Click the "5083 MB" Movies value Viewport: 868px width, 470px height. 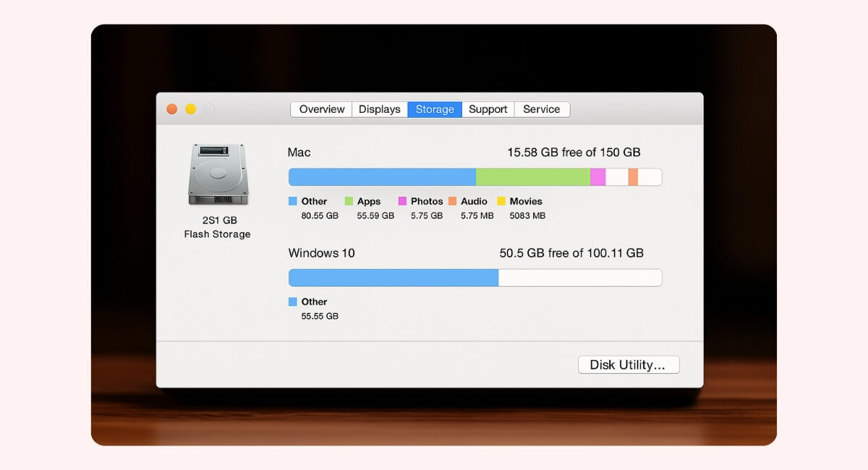click(x=527, y=215)
